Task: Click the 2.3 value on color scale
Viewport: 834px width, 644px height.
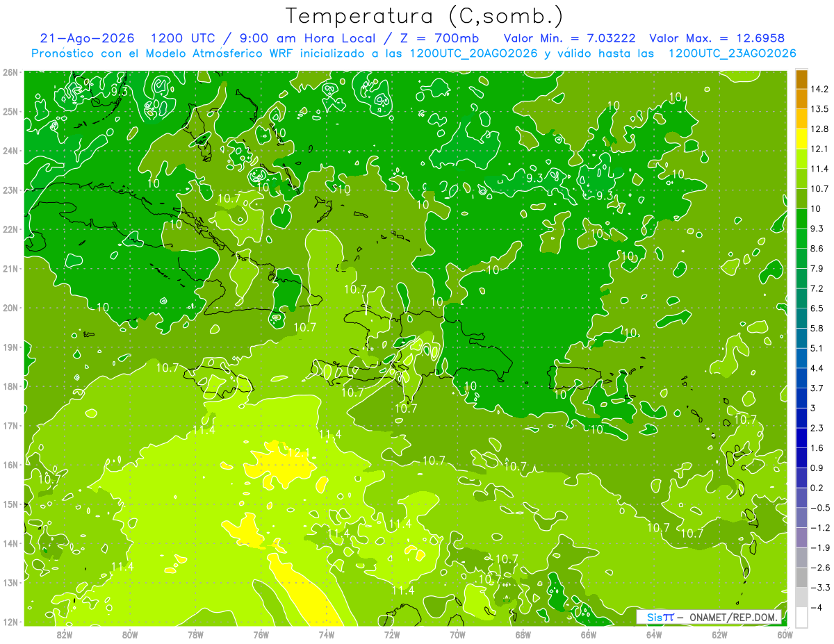Action: coord(817,428)
